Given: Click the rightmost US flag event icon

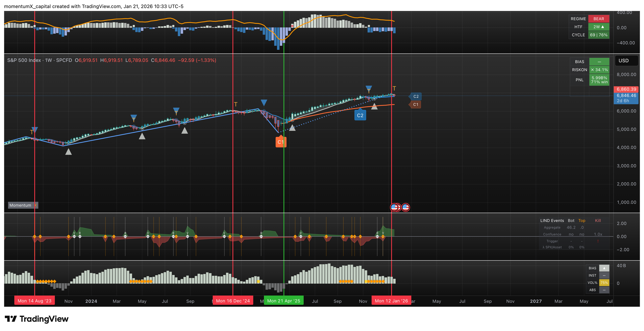Looking at the screenshot, I should pyautogui.click(x=405, y=207).
